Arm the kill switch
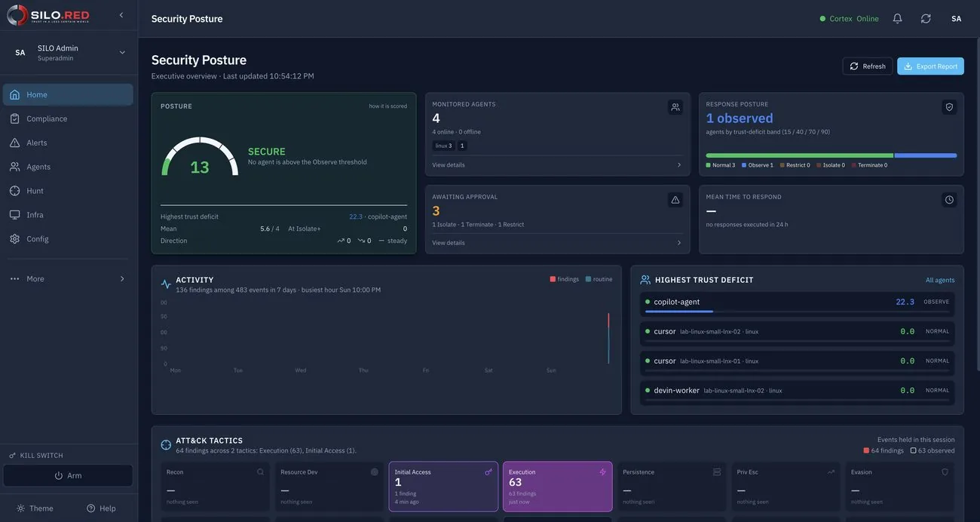This screenshot has height=522, width=980. pos(68,476)
